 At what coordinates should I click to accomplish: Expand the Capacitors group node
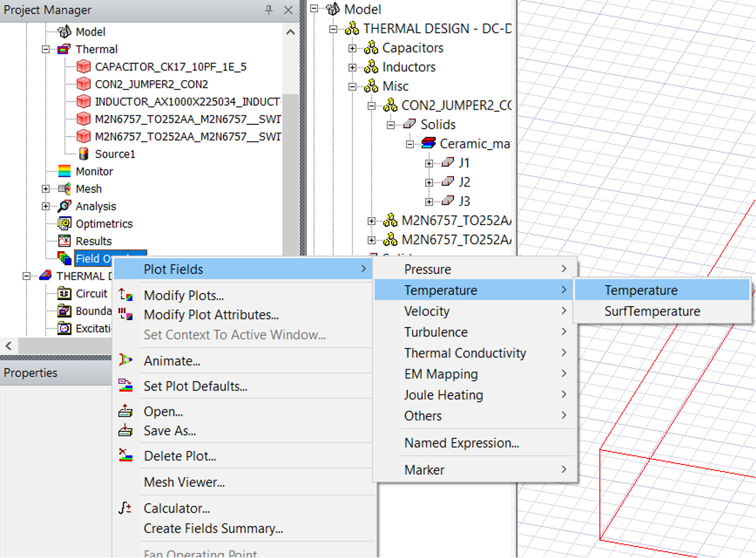tap(352, 48)
